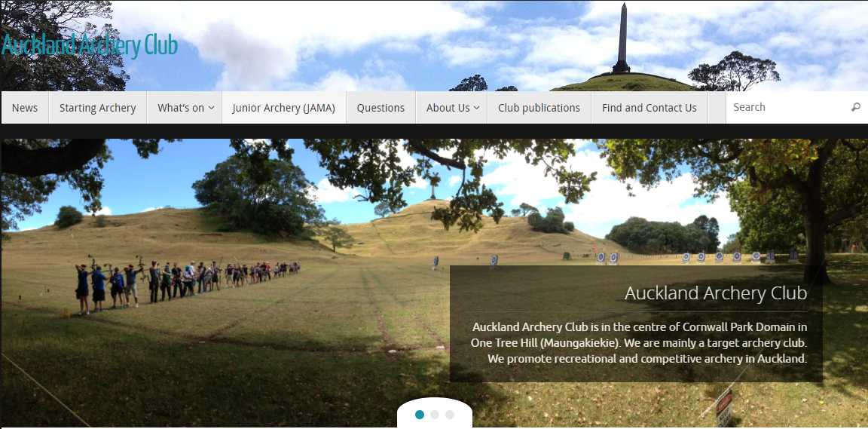Go to Junior Archery (JAMA)
The height and width of the screenshot is (429, 868).
(x=284, y=108)
